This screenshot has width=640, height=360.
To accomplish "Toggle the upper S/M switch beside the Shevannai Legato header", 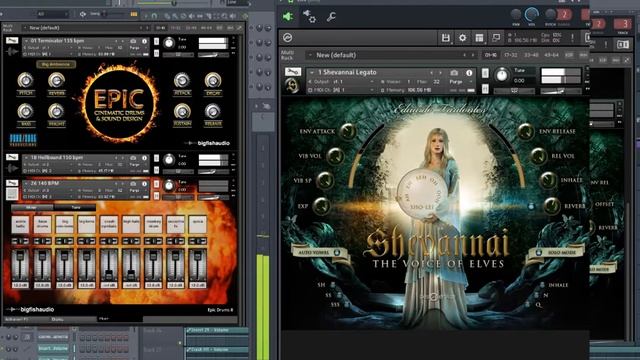I will coord(485,73).
